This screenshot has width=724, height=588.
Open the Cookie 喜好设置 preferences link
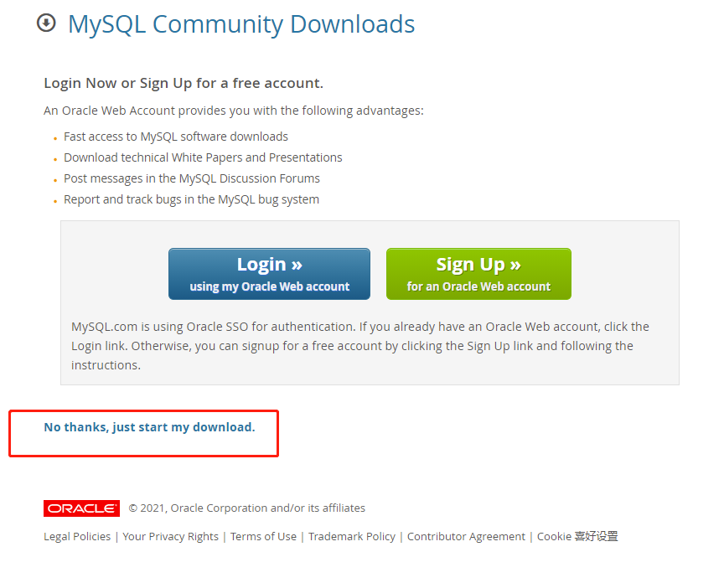tap(577, 536)
